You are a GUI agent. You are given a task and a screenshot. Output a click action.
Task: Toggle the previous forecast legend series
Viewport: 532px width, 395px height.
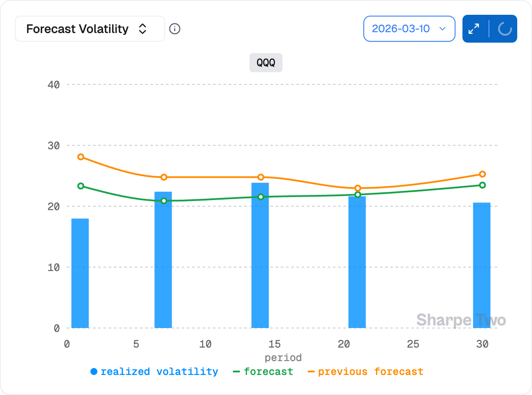click(x=366, y=372)
